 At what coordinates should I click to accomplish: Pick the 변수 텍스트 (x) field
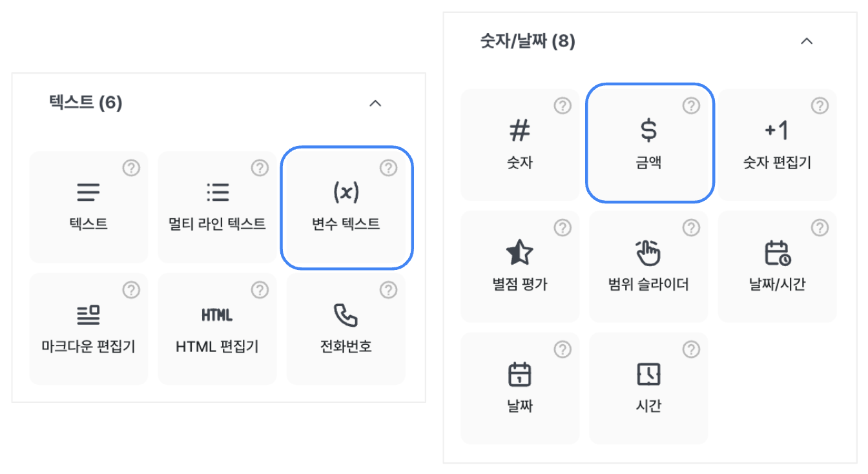[346, 207]
